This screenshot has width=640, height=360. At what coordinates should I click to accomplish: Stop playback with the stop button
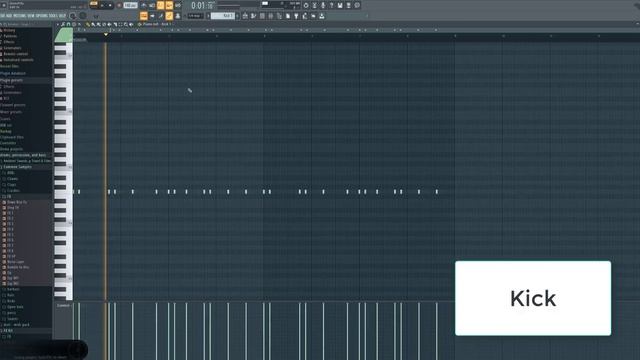[x=110, y=5]
